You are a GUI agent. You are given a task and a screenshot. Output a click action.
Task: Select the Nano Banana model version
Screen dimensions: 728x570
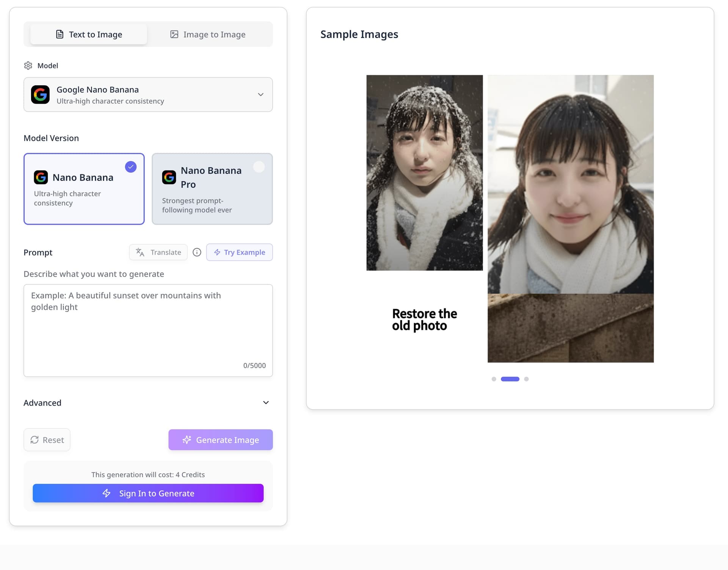(84, 189)
